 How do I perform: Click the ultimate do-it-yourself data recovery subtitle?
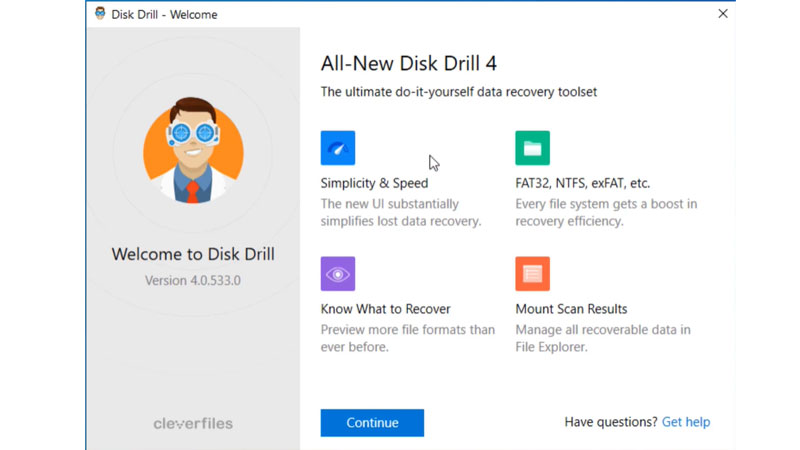[x=459, y=92]
